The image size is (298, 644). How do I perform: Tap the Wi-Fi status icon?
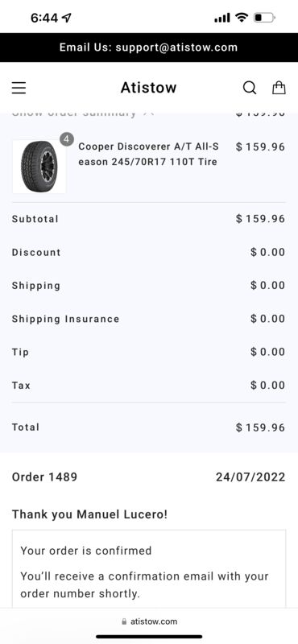click(242, 17)
